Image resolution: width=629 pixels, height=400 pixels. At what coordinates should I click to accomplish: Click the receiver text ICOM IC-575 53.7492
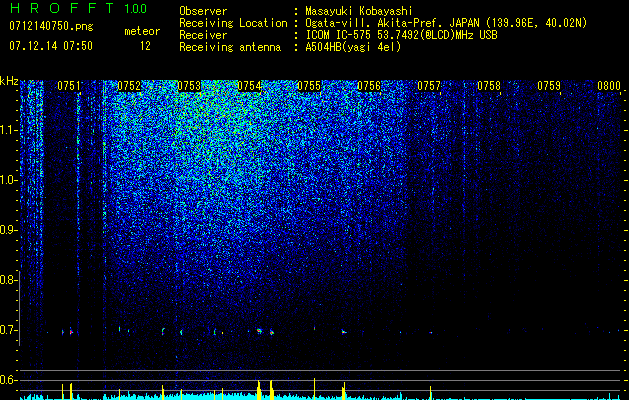coord(401,35)
